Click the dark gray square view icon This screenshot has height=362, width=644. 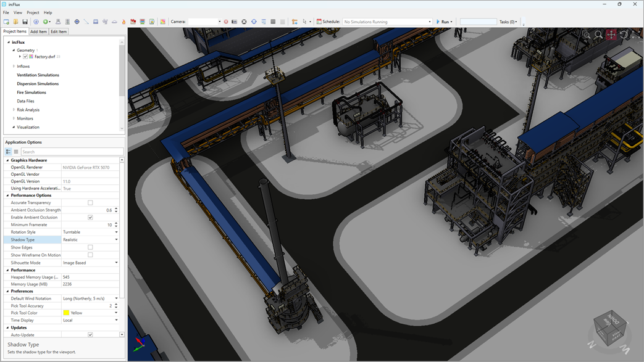coord(273,22)
